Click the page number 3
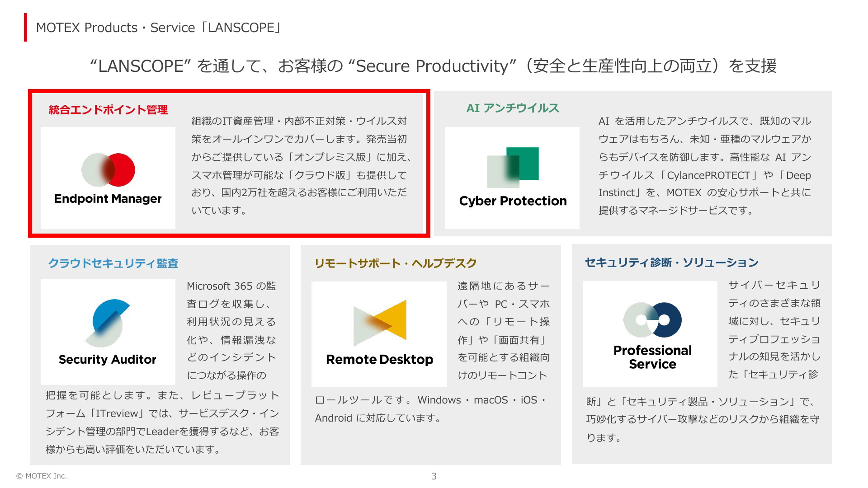 [434, 476]
